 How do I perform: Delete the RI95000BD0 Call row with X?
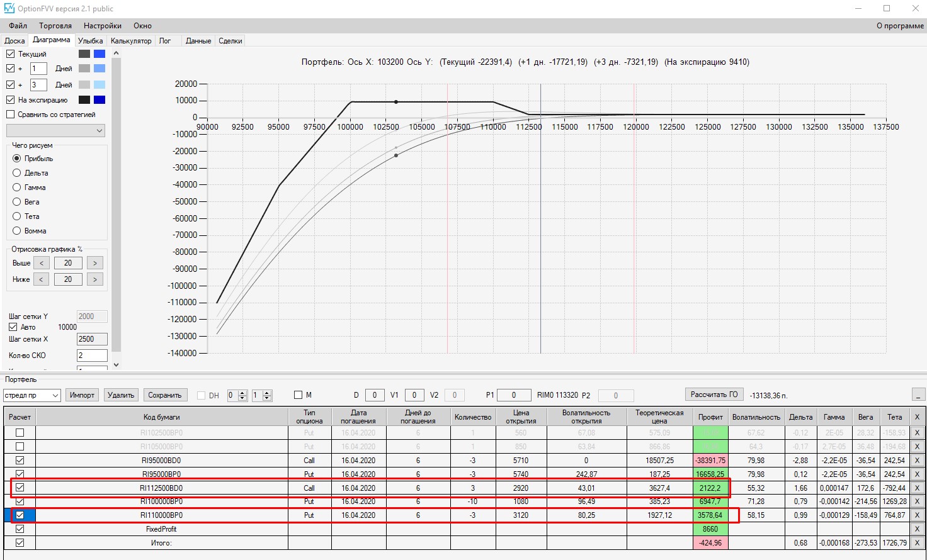click(917, 461)
